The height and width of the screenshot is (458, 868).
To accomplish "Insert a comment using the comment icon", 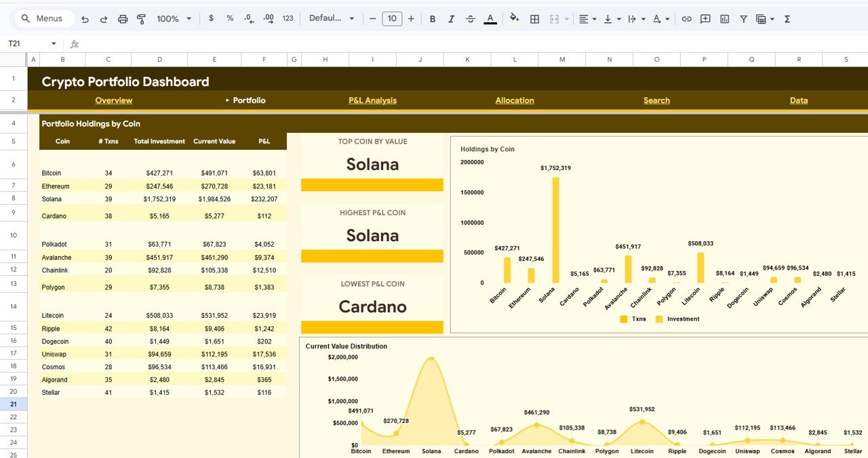I will point(705,18).
